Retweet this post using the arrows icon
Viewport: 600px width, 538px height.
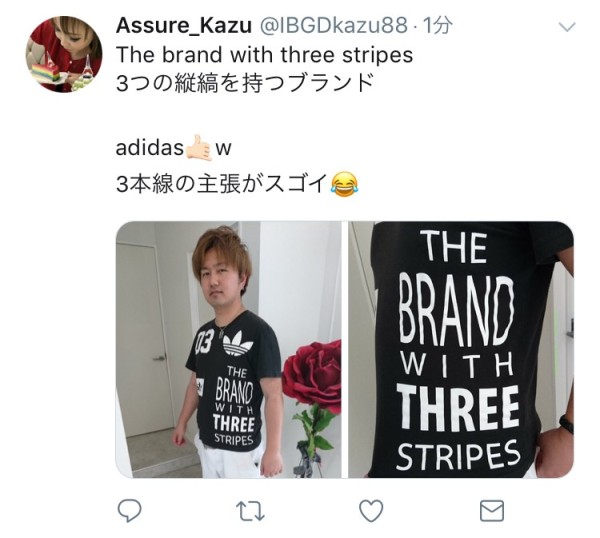tap(250, 511)
